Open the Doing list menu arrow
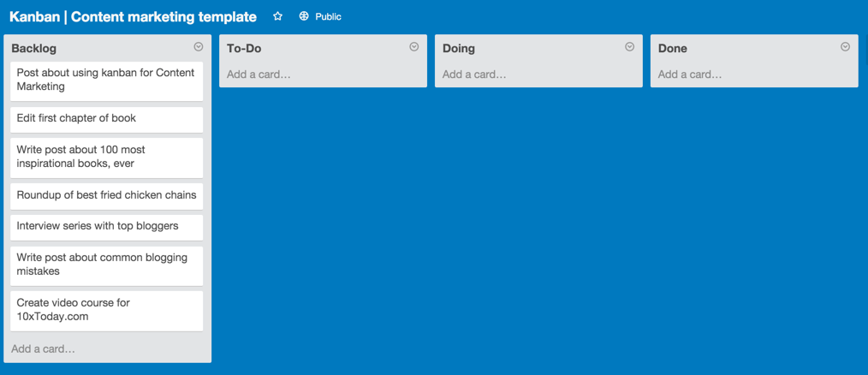The height and width of the screenshot is (375, 868). point(629,47)
